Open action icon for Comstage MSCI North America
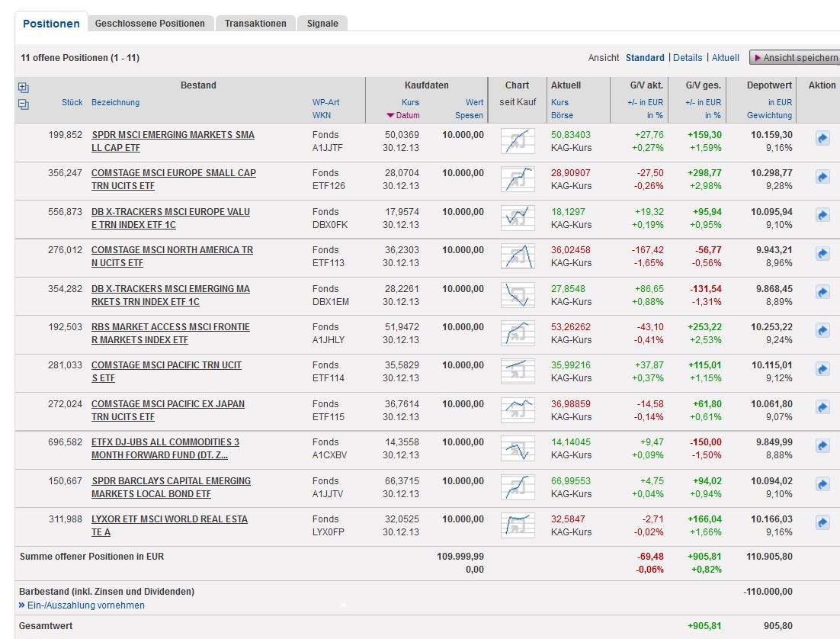840x639 pixels. coord(822,253)
